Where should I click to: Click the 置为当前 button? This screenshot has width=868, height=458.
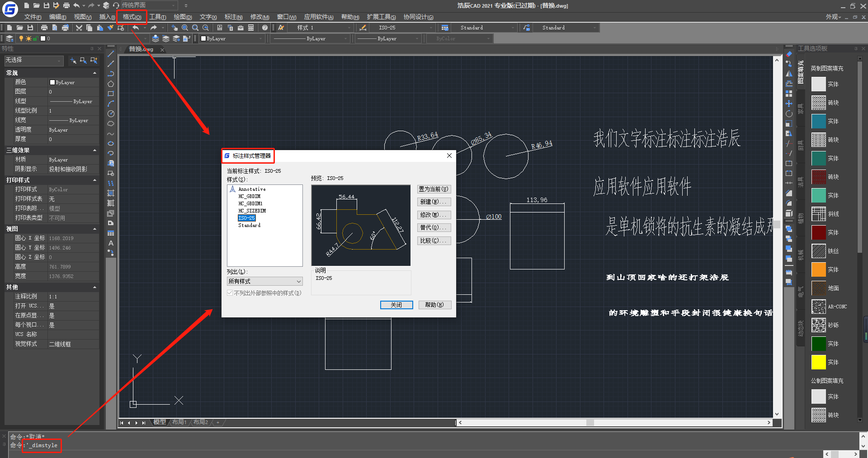coord(433,189)
